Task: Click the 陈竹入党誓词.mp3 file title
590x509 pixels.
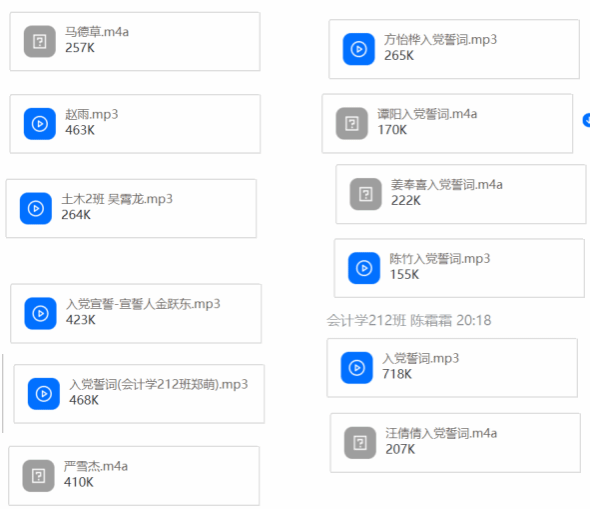Action: click(x=439, y=259)
